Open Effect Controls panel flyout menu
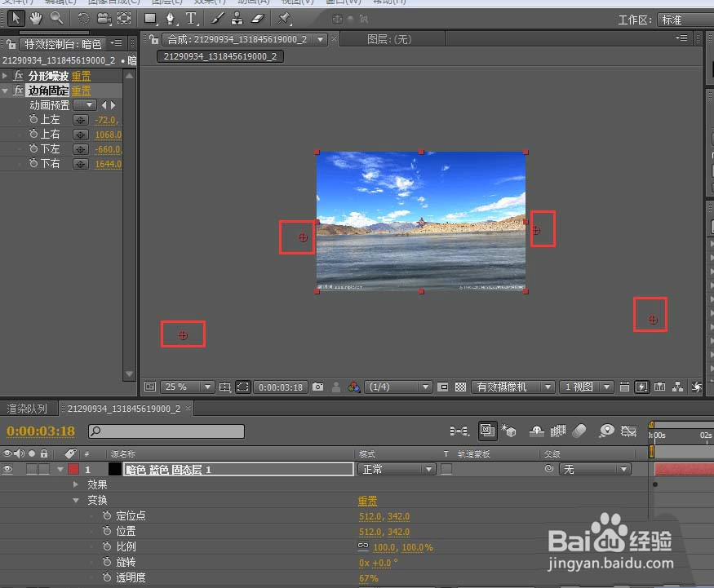 coord(117,42)
